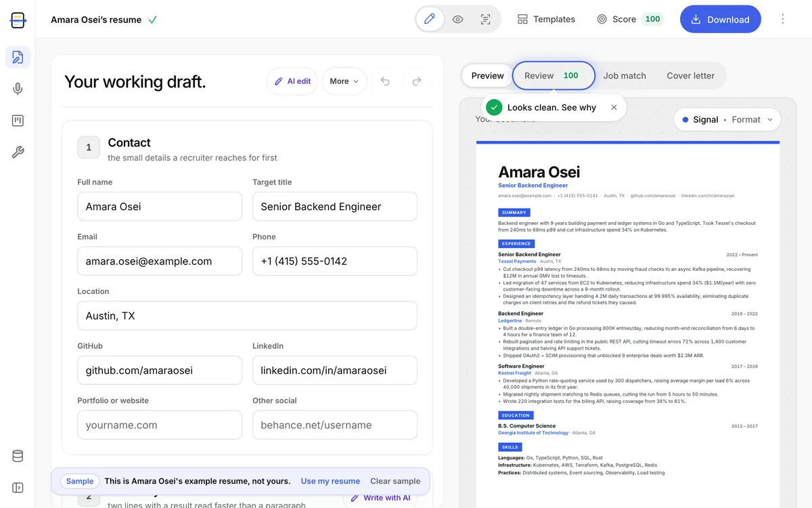Click the resume title 'Amara Osei's resume'
Viewport: 812px width, 508px height.
point(96,20)
